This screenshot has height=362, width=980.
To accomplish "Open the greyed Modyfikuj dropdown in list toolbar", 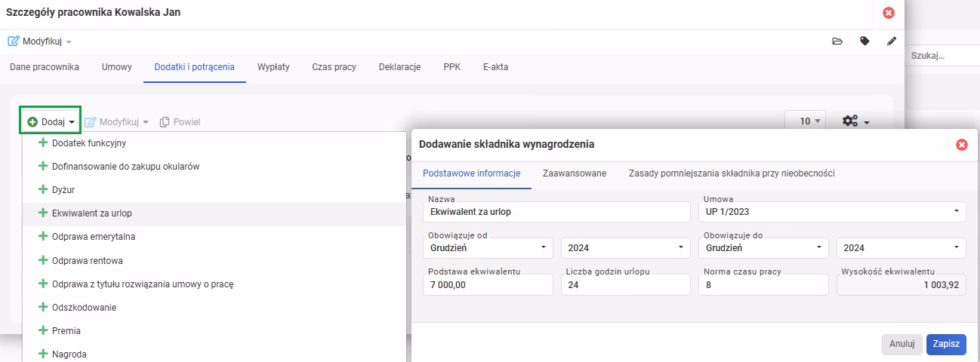I will (x=116, y=121).
